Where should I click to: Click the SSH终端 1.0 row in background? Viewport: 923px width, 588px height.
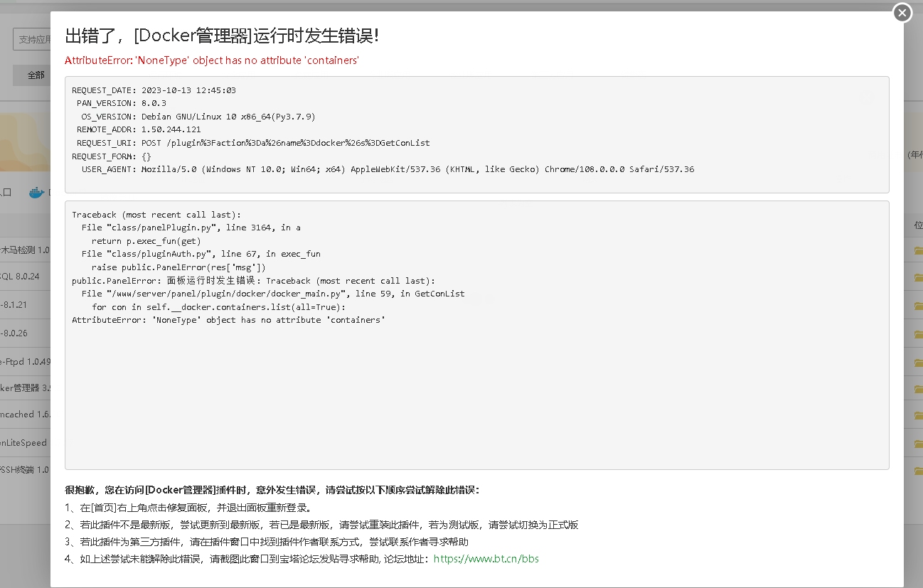[x=25, y=470]
